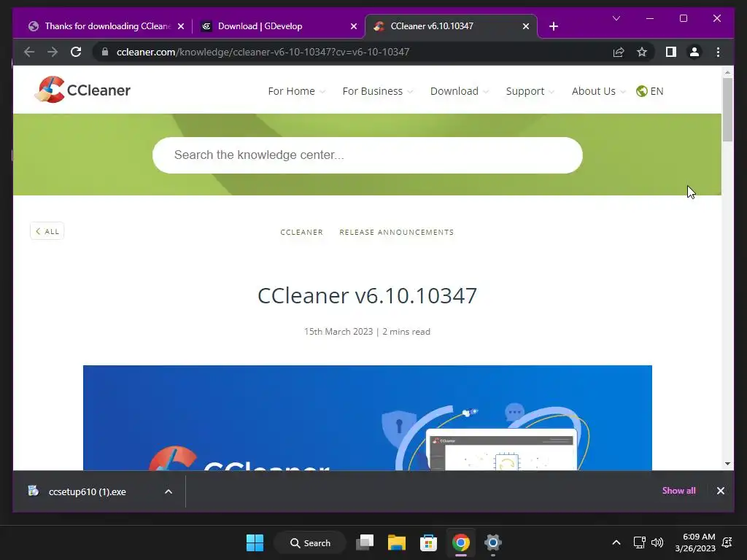Click the knowledge center search field
747x560 pixels.
coord(368,155)
